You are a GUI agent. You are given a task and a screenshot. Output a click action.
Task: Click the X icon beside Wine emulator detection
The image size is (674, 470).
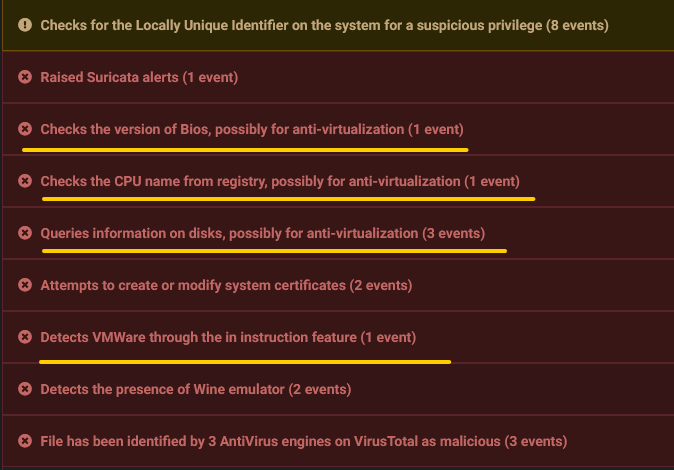point(25,389)
